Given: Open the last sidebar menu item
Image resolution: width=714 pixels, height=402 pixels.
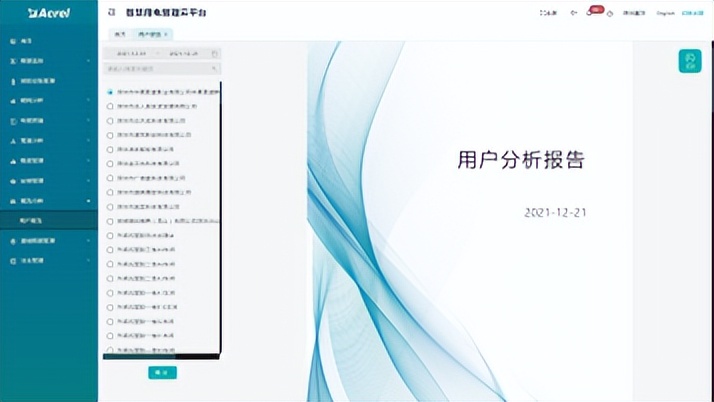Looking at the screenshot, I should coord(49,261).
